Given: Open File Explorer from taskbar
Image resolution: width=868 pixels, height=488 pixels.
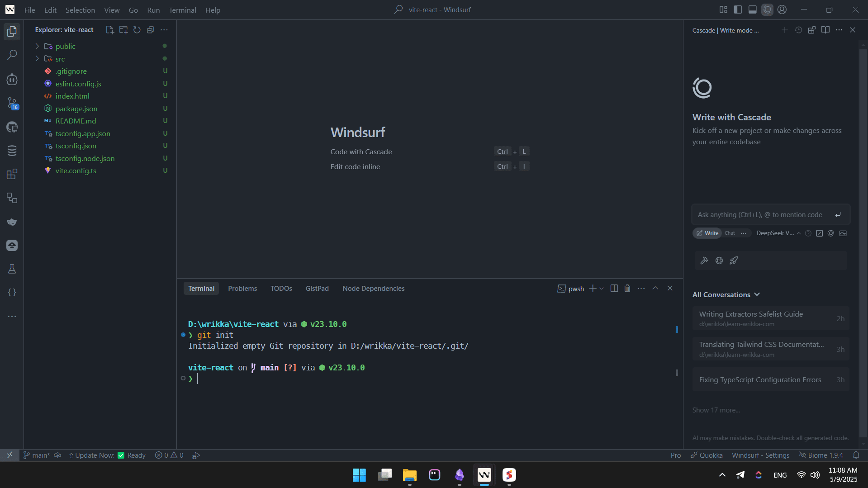Looking at the screenshot, I should click(x=409, y=475).
